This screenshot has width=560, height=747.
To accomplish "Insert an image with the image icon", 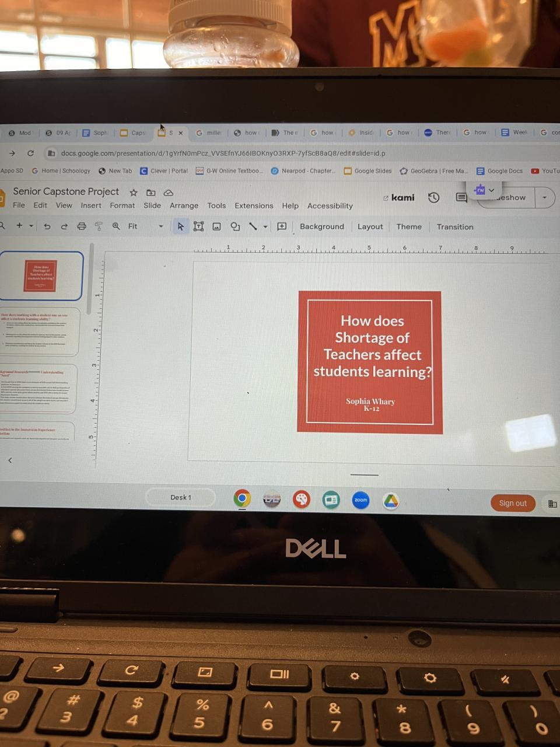I will click(x=216, y=226).
